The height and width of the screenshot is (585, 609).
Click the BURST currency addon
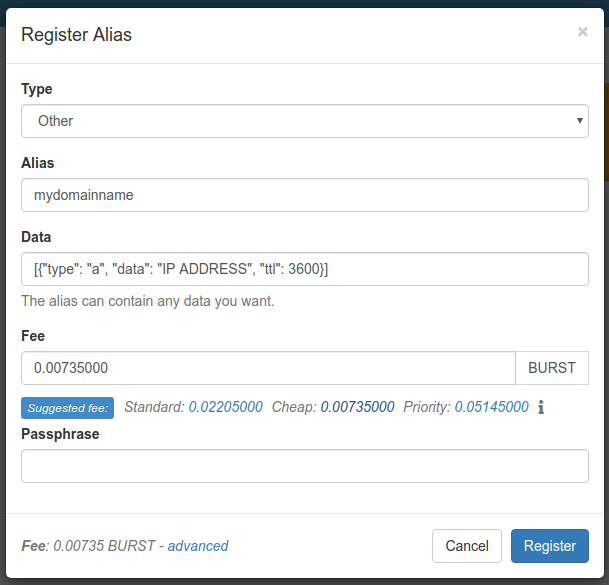551,368
